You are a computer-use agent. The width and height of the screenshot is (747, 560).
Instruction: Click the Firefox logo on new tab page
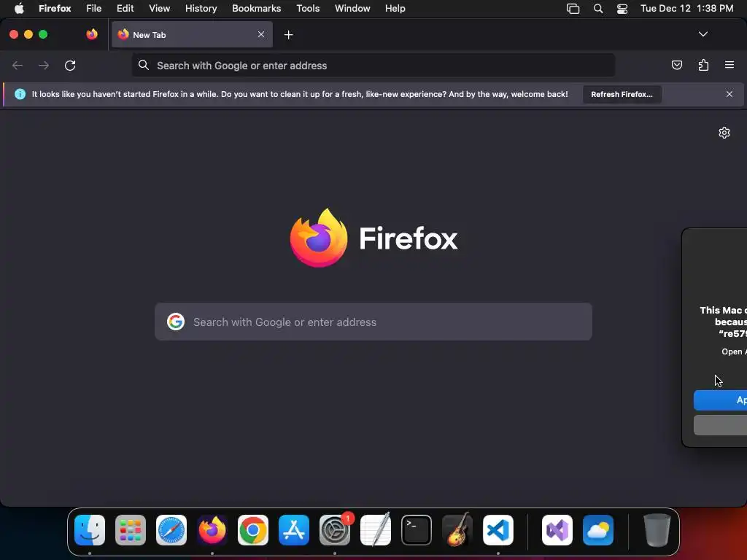(x=373, y=238)
